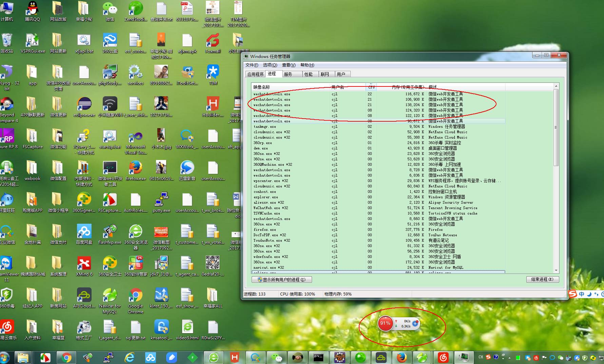Open Firefox from the taskbar

pos(402,358)
